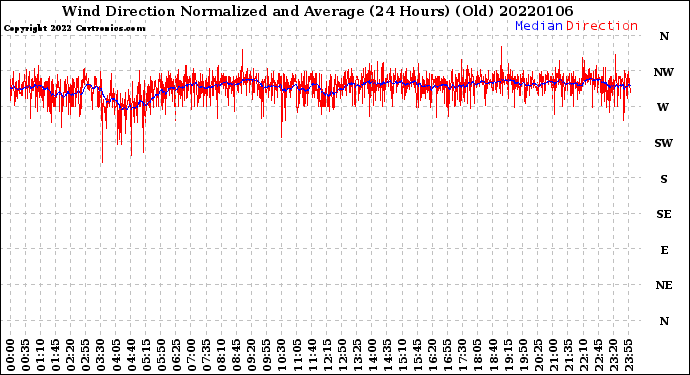
Task: Click the SE axis label
Action: (x=664, y=214)
